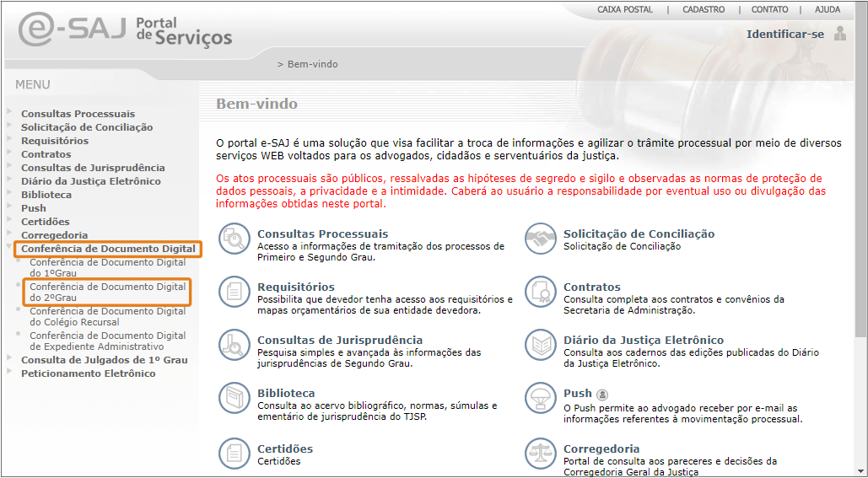Open Conferência de Documento Digital de Expediente Administrativo
The image size is (868, 478).
(108, 341)
